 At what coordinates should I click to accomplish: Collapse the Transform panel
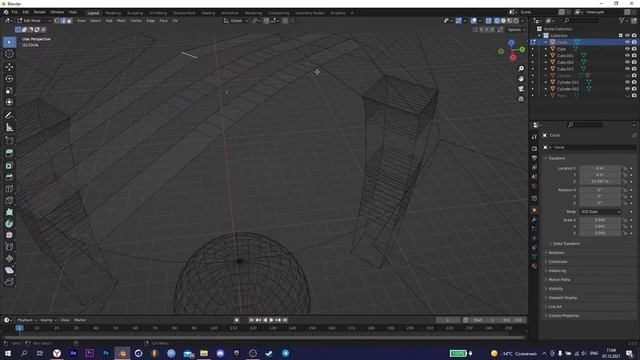click(x=556, y=158)
